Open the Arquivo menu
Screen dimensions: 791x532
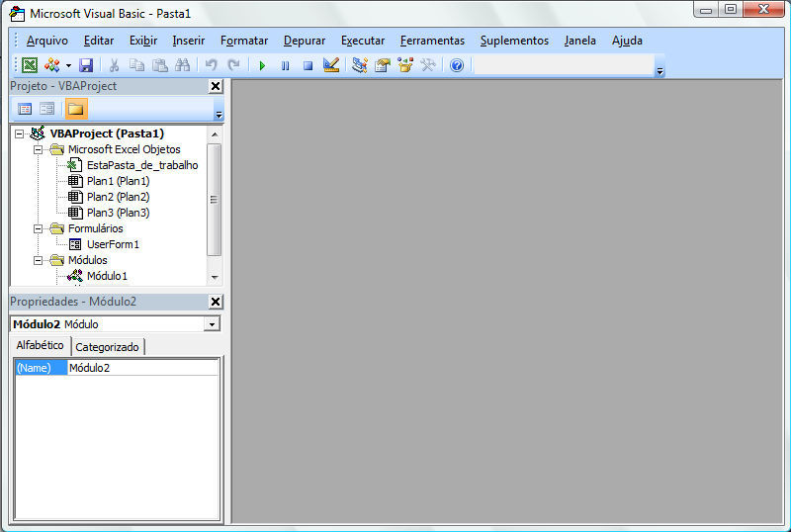(47, 41)
